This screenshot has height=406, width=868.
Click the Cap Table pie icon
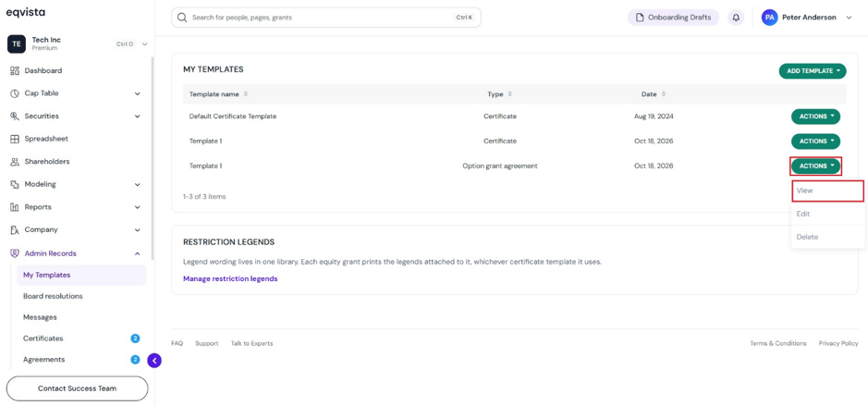pyautogui.click(x=15, y=93)
